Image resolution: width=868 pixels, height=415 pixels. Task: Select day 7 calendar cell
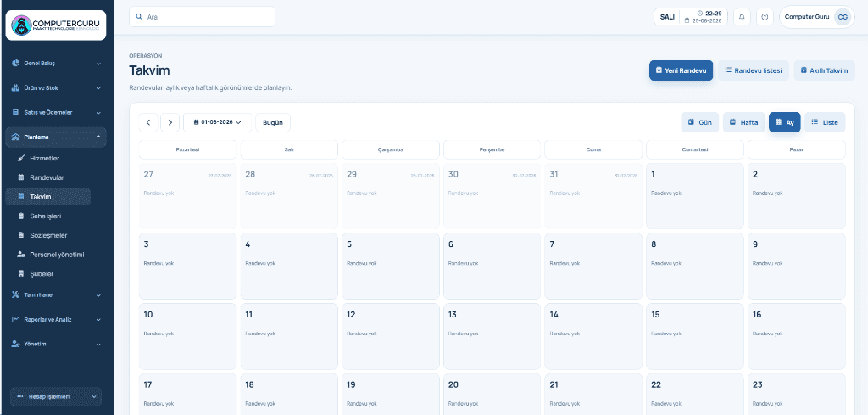click(x=593, y=266)
